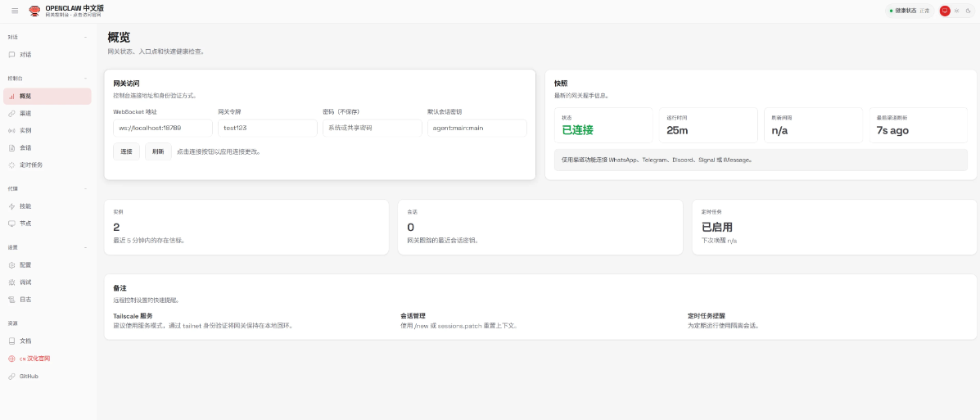
Task: Go to 配置 config menu item
Action: (25, 265)
